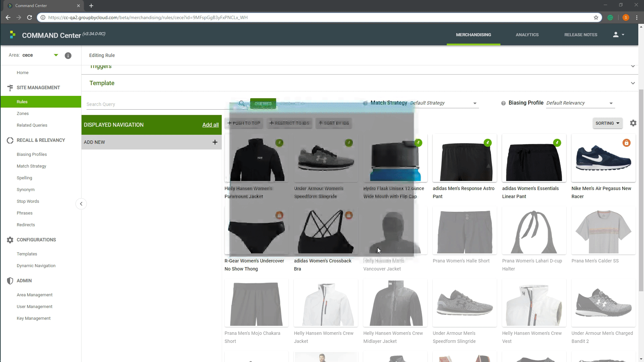Click the area info icon
The width and height of the screenshot is (644, 362).
pos(68,56)
